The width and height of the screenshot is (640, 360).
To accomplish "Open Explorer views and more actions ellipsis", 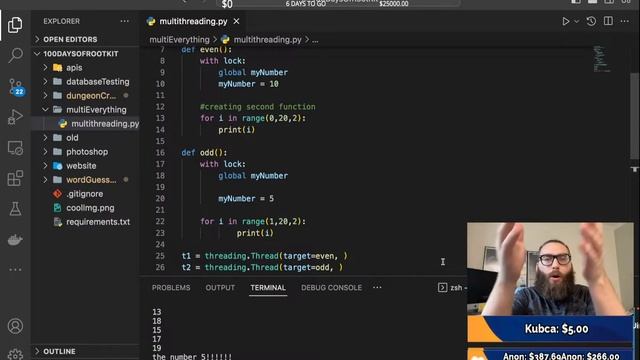I will (124, 21).
